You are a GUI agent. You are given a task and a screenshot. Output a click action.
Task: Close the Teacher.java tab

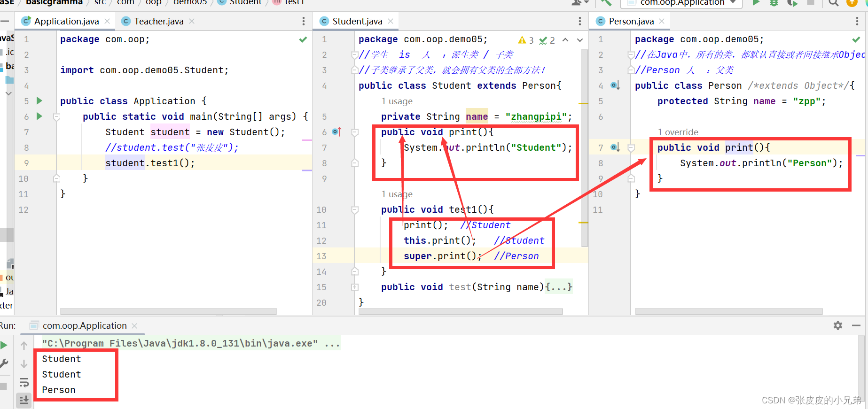[x=192, y=21]
